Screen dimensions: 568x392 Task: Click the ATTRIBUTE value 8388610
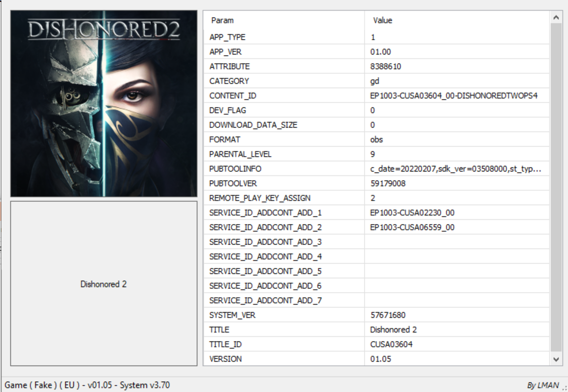point(386,66)
